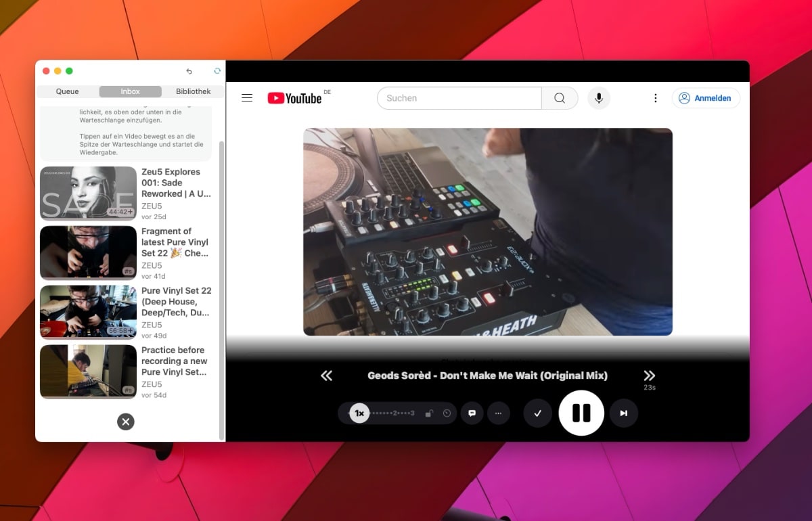Open YouTube settings three-dot menu
The width and height of the screenshot is (812, 521).
(x=655, y=98)
